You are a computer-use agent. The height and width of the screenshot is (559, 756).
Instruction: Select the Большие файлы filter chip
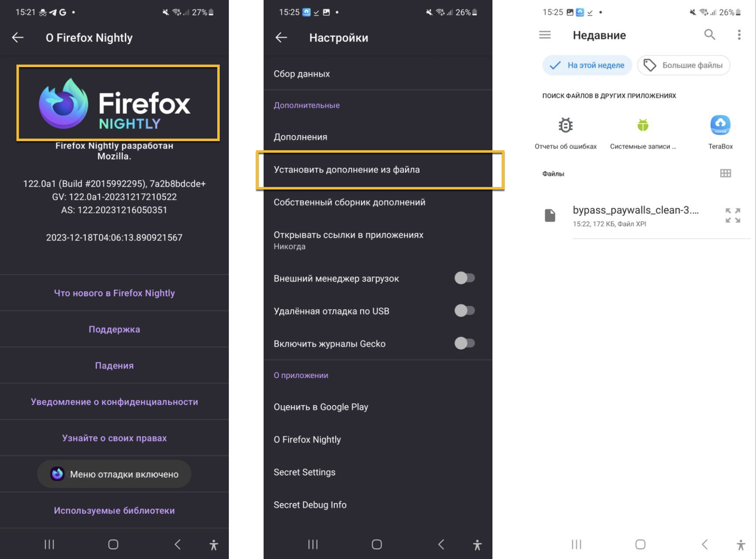pos(684,65)
